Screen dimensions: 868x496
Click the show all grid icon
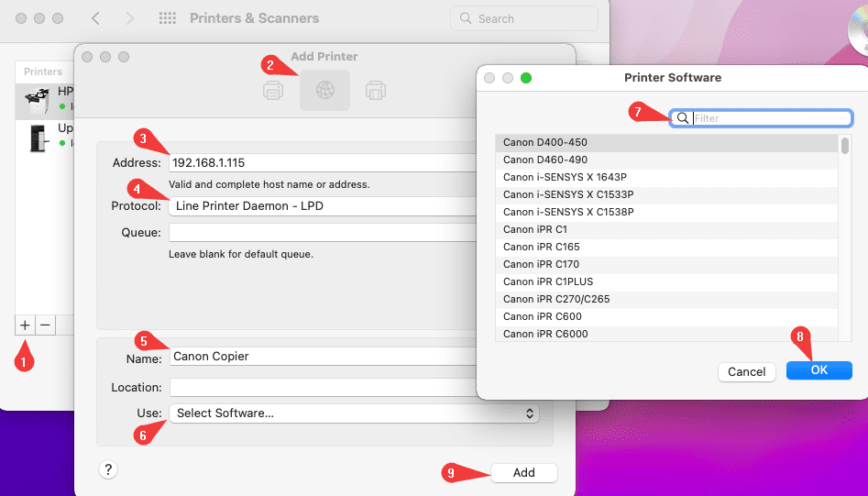[x=168, y=18]
